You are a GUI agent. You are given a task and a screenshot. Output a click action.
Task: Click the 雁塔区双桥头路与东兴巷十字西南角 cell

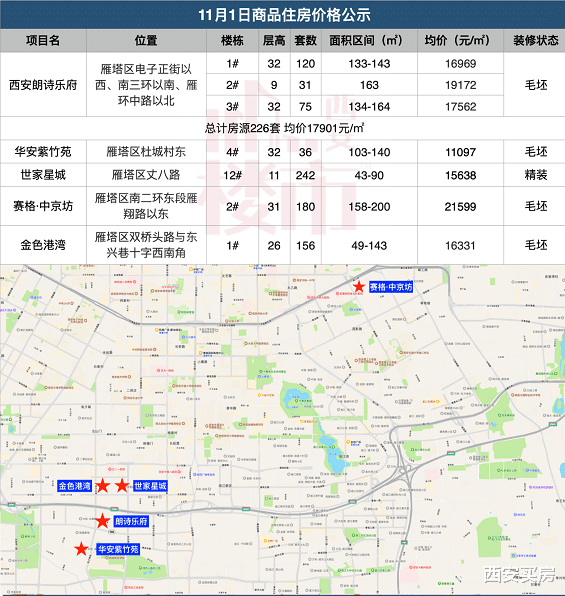click(146, 245)
